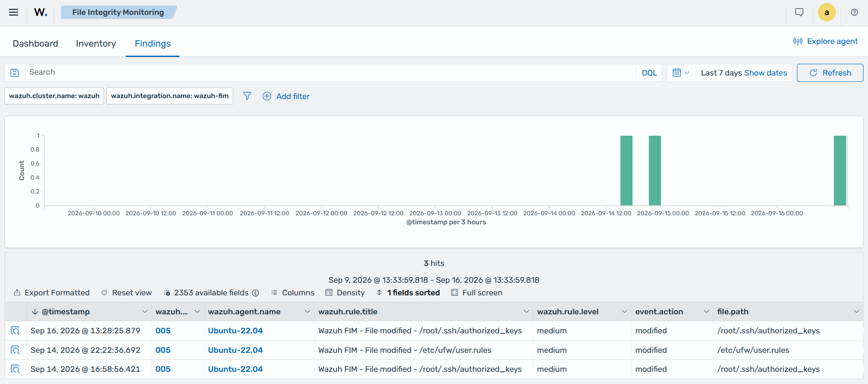The image size is (868, 384).
Task: Open the hamburger navigation menu
Action: tap(14, 12)
